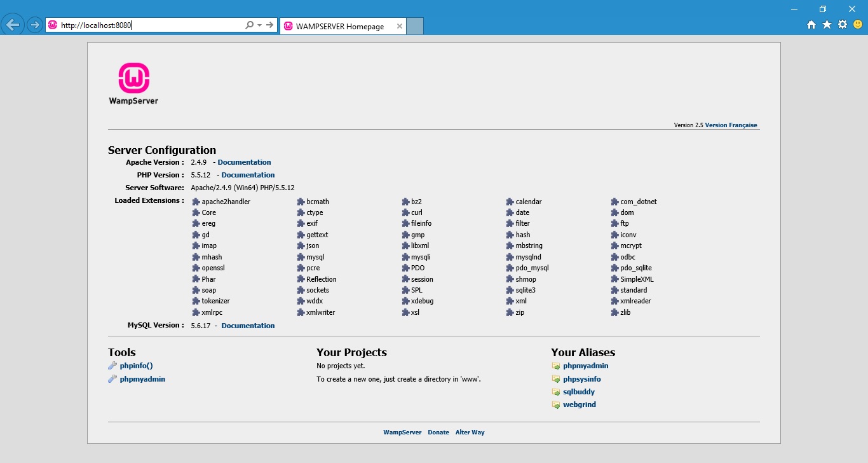Image resolution: width=868 pixels, height=463 pixels.
Task: Click the 'Reflection' extension name
Action: pyautogui.click(x=321, y=279)
